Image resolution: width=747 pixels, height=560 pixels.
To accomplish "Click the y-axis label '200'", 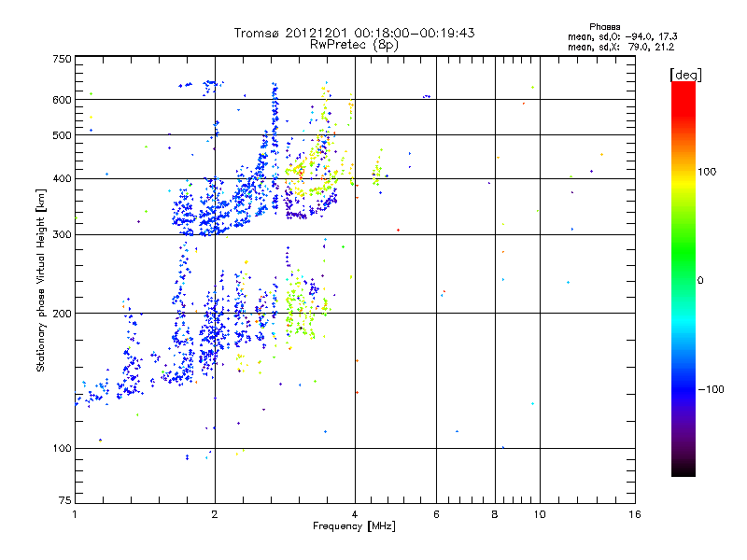I will click(x=62, y=314).
